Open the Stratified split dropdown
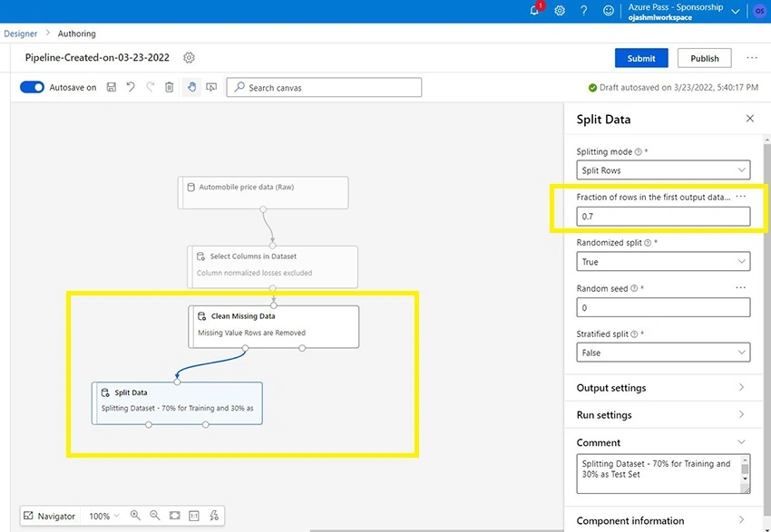 pos(663,353)
